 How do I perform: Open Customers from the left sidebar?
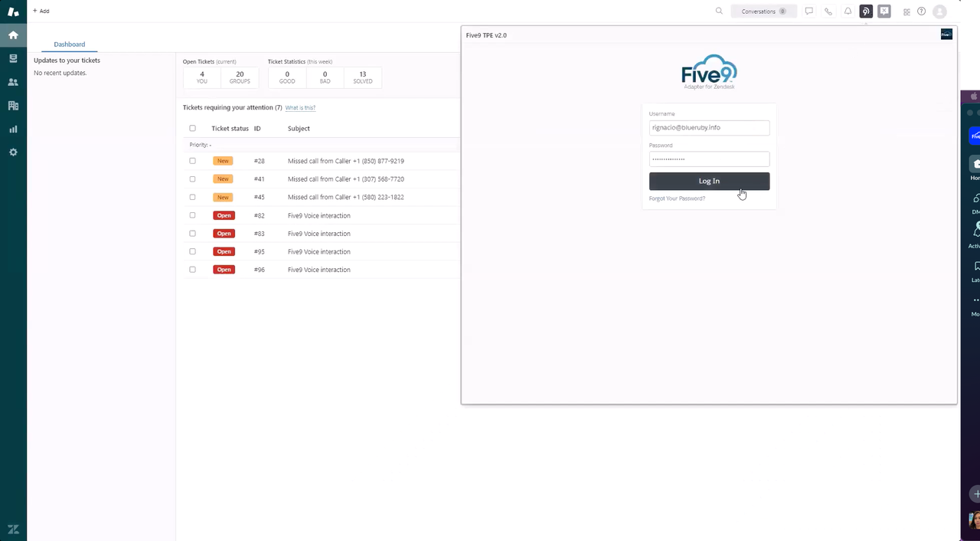[x=13, y=82]
